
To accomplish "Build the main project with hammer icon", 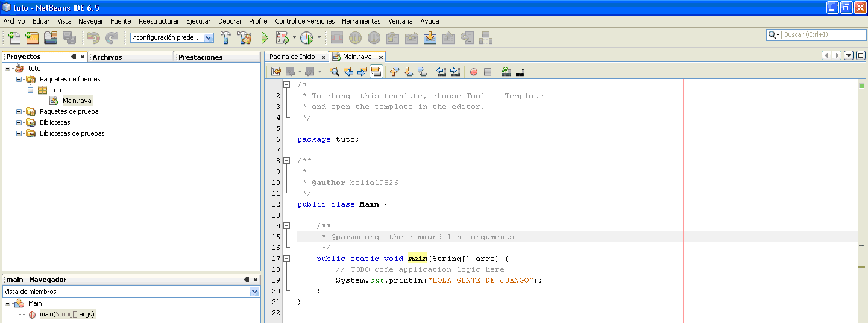I will click(x=226, y=37).
